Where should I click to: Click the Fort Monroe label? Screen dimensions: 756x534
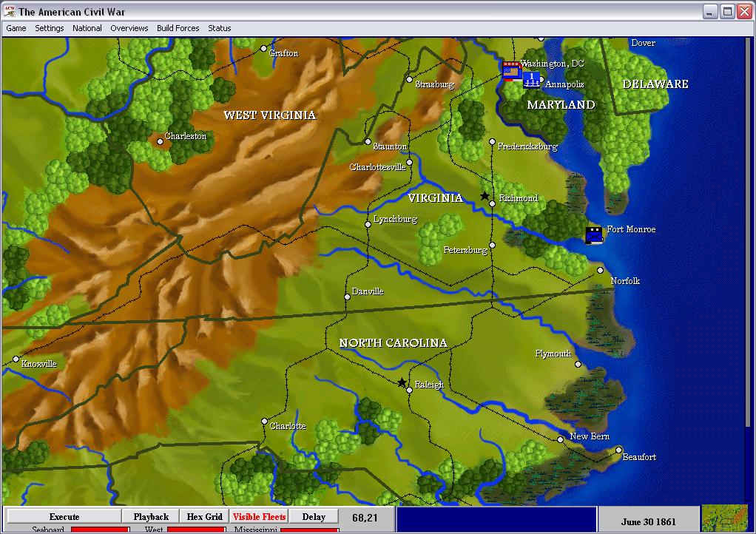click(631, 229)
